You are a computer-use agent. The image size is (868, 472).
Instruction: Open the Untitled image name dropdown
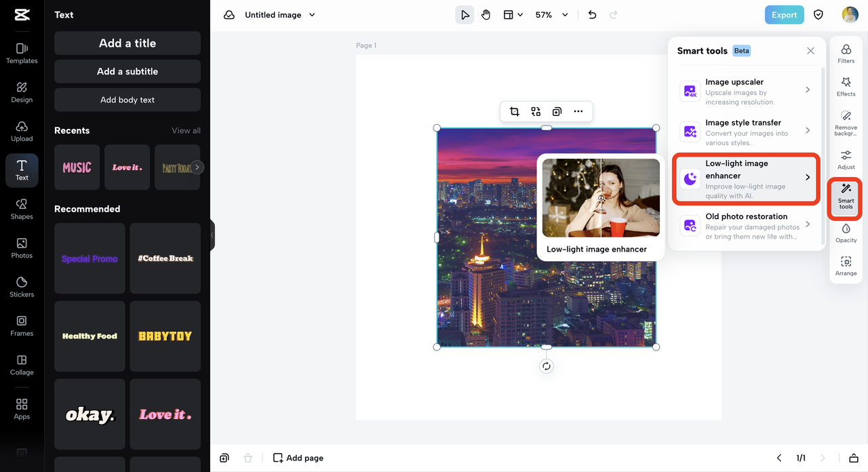coord(280,15)
